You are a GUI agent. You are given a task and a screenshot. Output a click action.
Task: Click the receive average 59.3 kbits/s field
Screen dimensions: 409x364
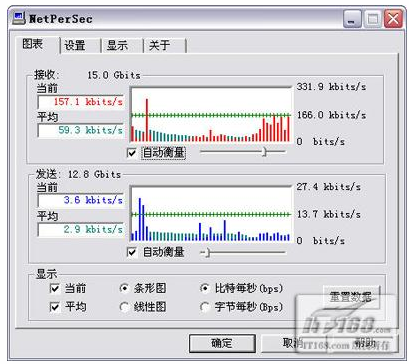point(81,130)
